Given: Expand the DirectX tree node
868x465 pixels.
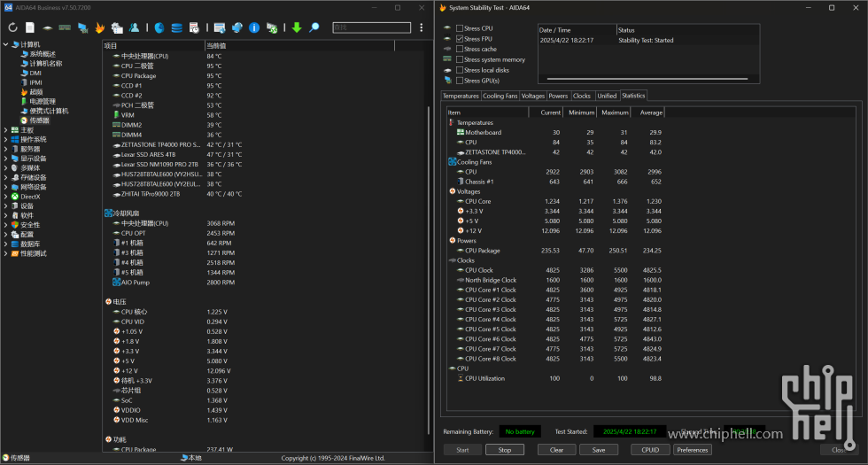Looking at the screenshot, I should point(5,197).
